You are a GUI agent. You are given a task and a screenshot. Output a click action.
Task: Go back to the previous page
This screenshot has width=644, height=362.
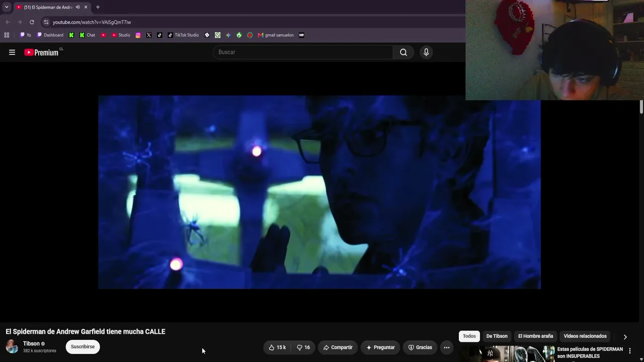point(8,22)
